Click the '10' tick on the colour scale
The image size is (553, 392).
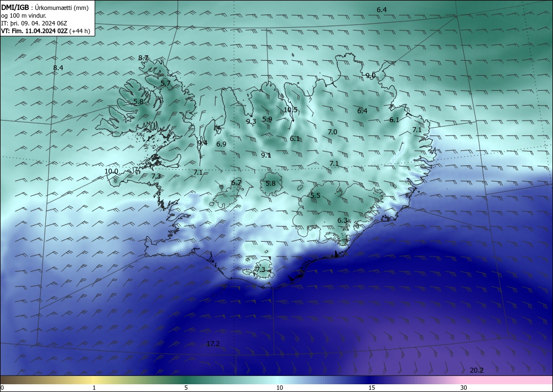(x=279, y=388)
